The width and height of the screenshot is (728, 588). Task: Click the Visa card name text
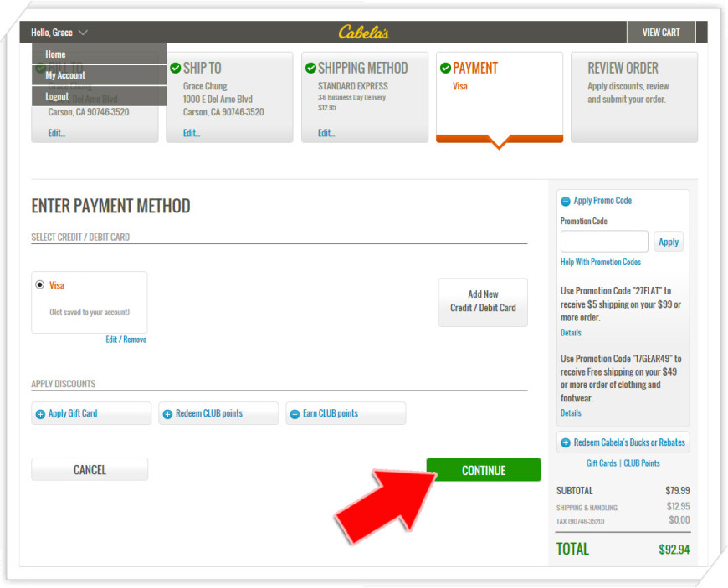pos(57,285)
